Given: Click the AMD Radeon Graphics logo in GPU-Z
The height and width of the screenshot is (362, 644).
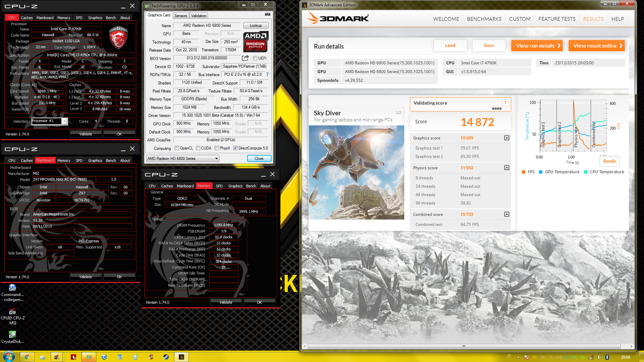Looking at the screenshot, I should (255, 42).
